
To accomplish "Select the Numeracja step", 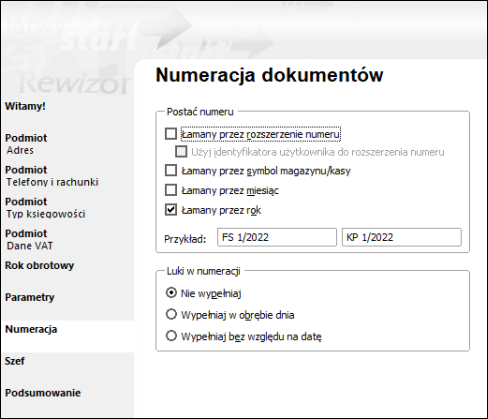I will point(31,329).
